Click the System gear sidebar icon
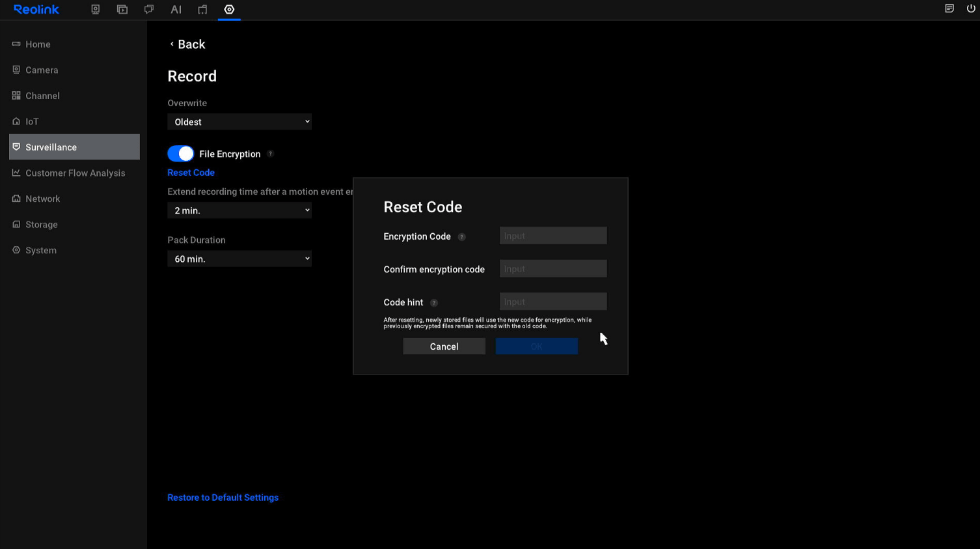 tap(16, 250)
